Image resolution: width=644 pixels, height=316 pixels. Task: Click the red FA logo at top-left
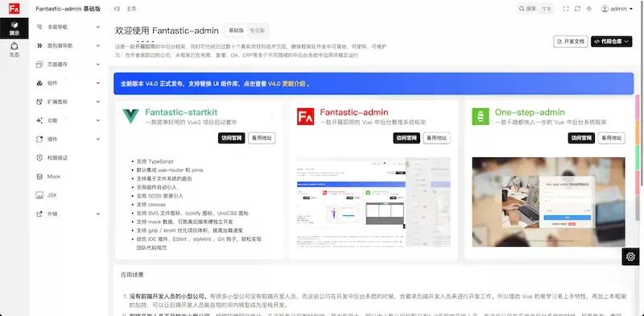click(14, 8)
